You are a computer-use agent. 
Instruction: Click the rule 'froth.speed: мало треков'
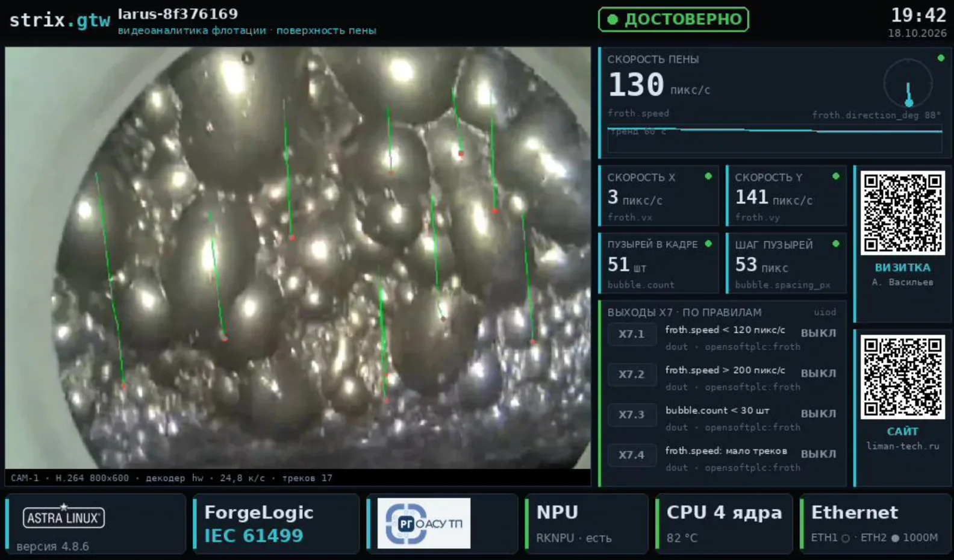click(726, 451)
